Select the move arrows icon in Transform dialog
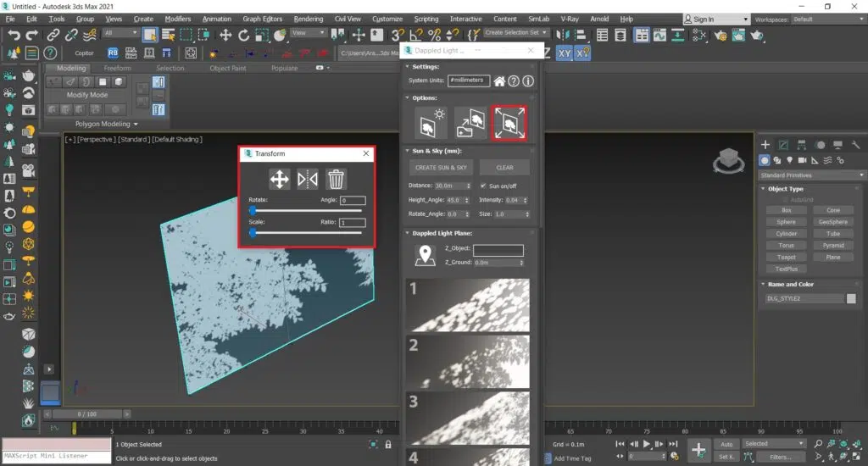This screenshot has height=466, width=868. [279, 180]
